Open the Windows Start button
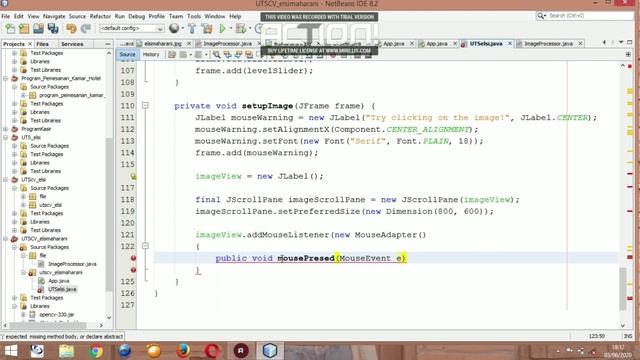This screenshot has height=360, width=640. point(11,351)
